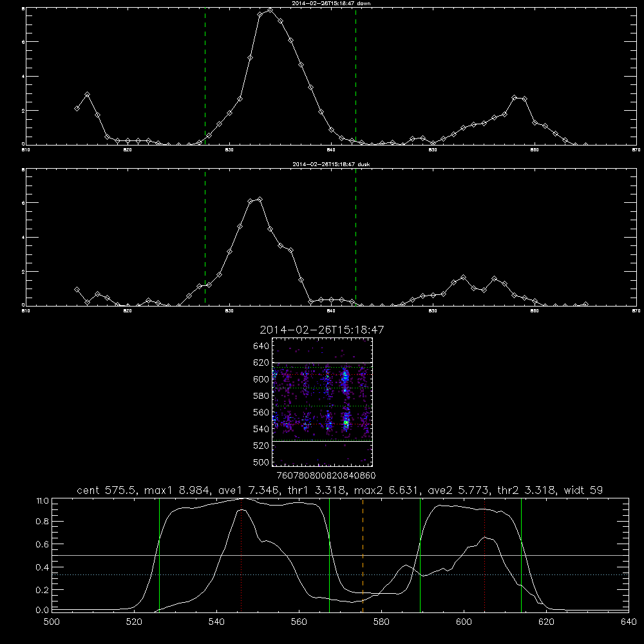Image resolution: width=644 pixels, height=644 pixels.
Task: Click the green dashed line near 827 in dawn plot
Action: tap(205, 76)
